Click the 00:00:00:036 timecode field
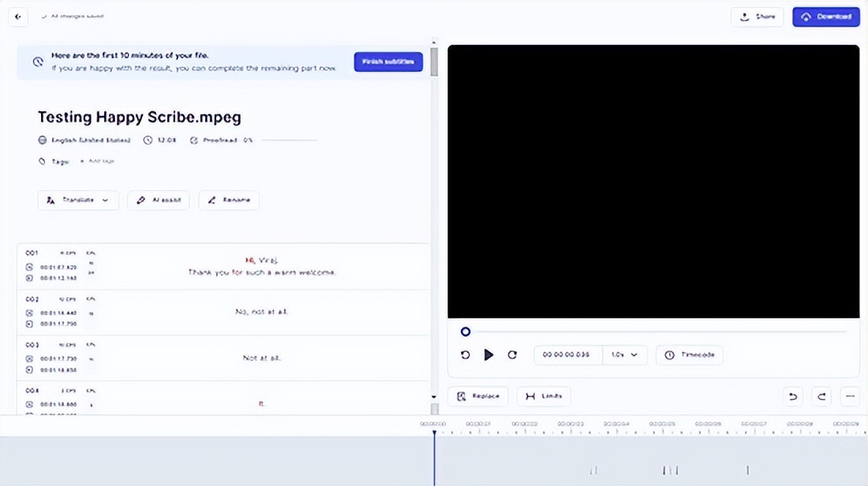Screen dimensions: 868x486 coord(567,355)
